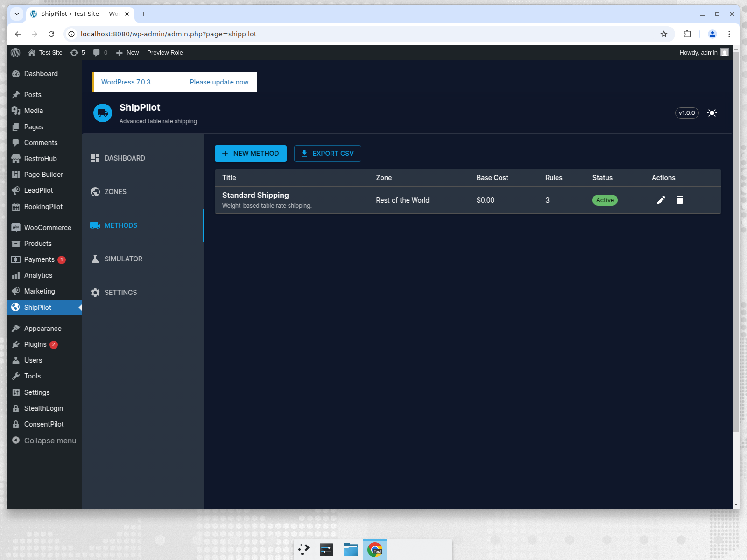Screen dimensions: 747x560
Task: Open ShipPilot in WordPress sidebar
Action: pos(45,308)
